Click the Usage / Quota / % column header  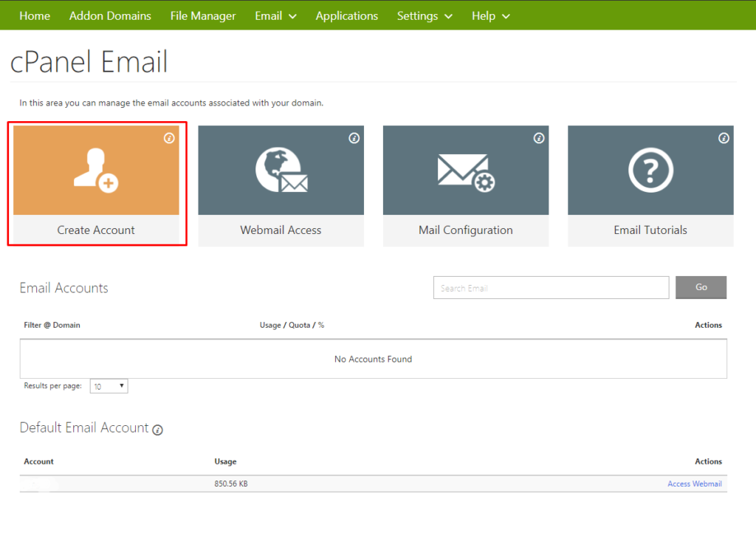tap(292, 326)
